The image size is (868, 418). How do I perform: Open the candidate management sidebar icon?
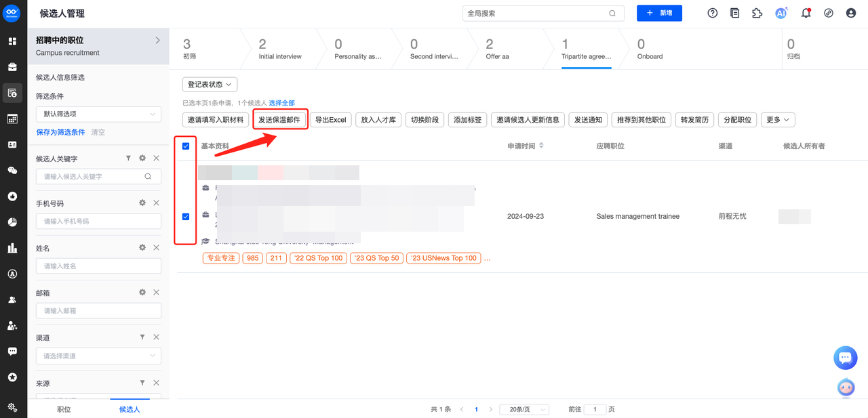pos(12,93)
